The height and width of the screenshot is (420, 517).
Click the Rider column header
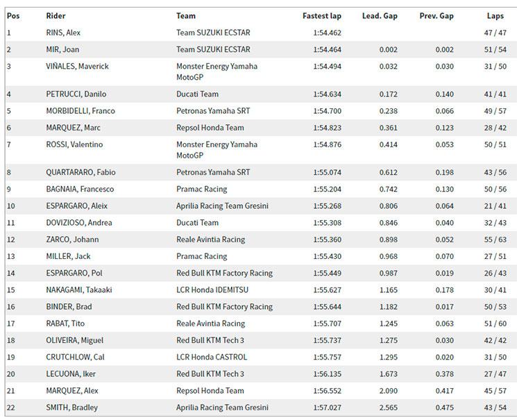[56, 16]
